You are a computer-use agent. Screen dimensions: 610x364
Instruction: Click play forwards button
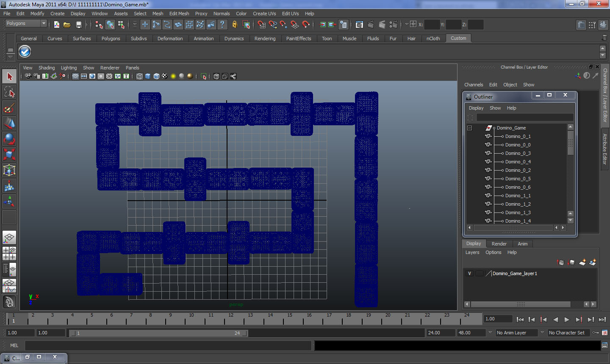(567, 320)
